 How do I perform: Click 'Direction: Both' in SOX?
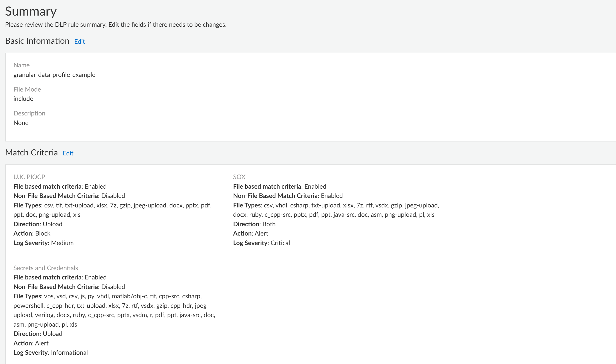click(x=254, y=224)
